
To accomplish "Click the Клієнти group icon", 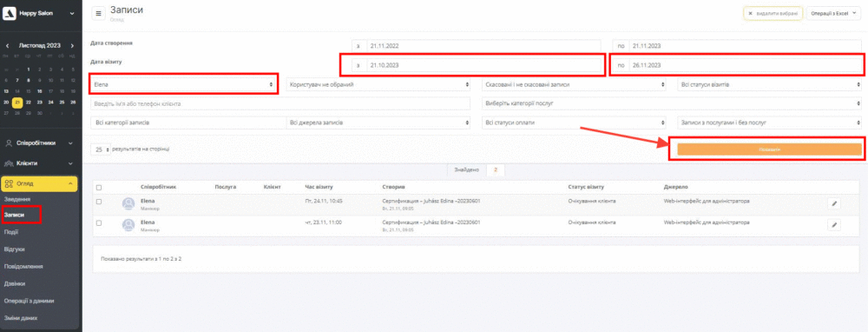I will click(10, 163).
